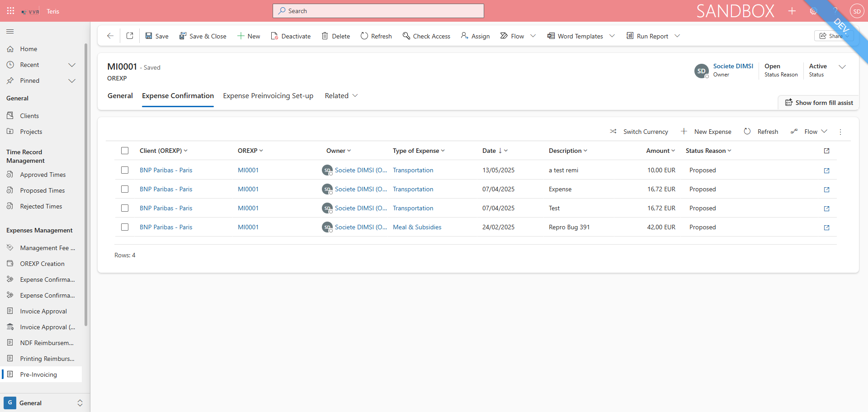Sort by the Date column header
The height and width of the screenshot is (412, 868).
pyautogui.click(x=495, y=151)
